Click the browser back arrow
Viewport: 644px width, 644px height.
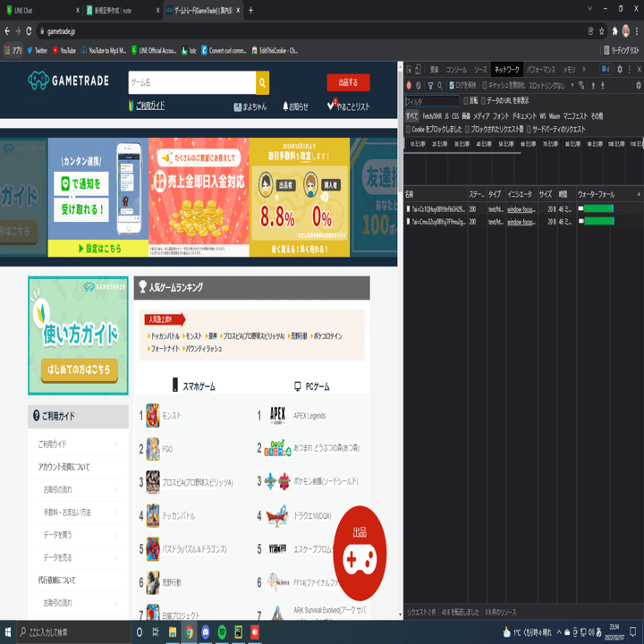pos(7,31)
